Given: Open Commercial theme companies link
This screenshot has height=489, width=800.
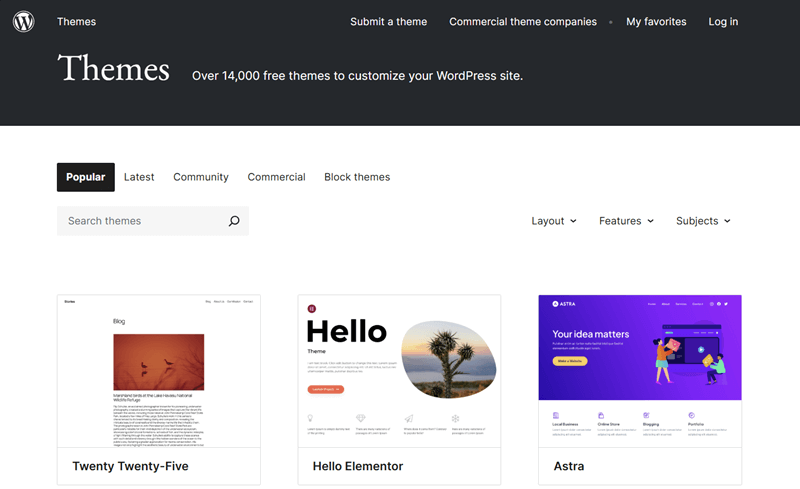Looking at the screenshot, I should [523, 21].
